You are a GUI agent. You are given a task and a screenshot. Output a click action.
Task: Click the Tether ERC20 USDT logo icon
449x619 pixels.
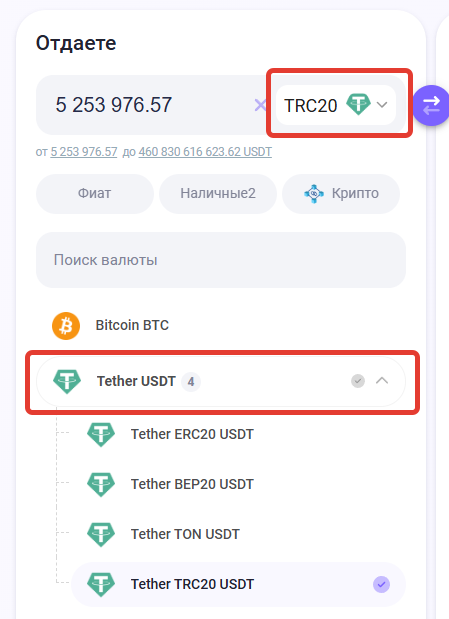[101, 434]
